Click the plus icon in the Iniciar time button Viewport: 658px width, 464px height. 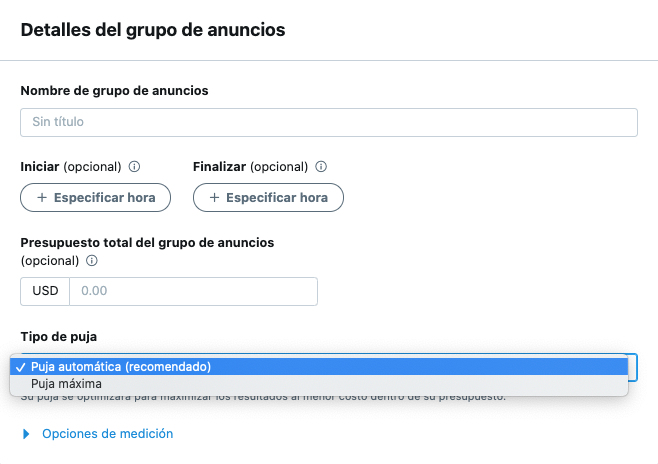42,198
